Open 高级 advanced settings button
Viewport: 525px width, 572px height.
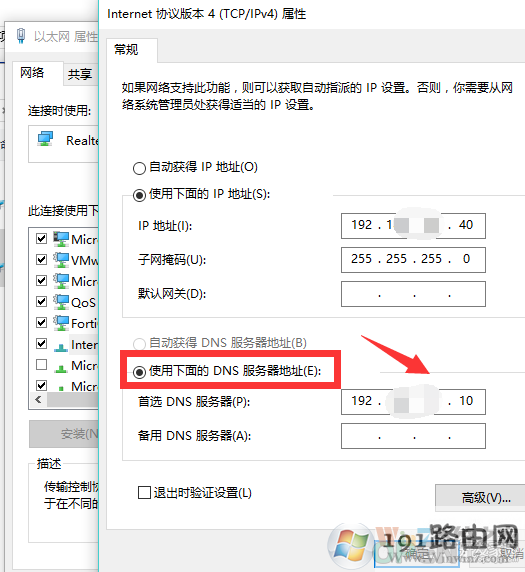[x=480, y=498]
